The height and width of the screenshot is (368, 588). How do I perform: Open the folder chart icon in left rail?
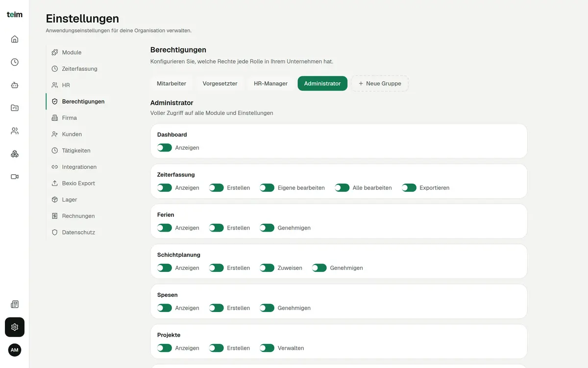[x=15, y=108]
